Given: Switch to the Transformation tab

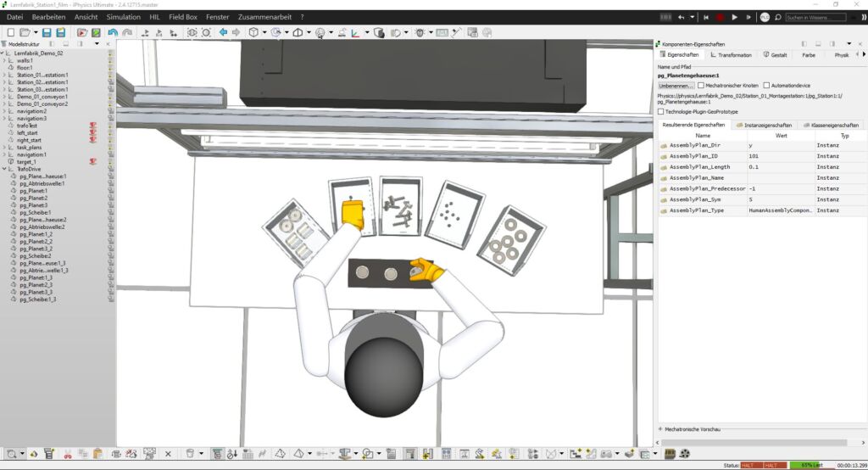Looking at the screenshot, I should (x=731, y=54).
